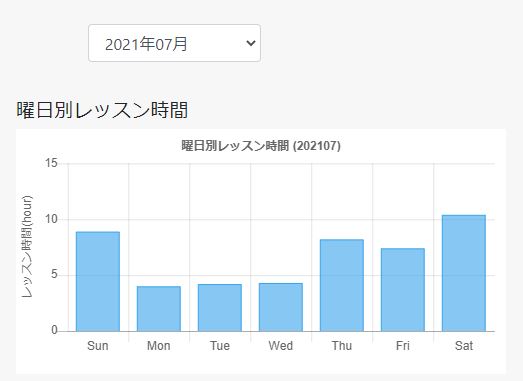Click the Sat bar in the chart
Image resolution: width=523 pixels, height=381 pixels.
click(464, 273)
